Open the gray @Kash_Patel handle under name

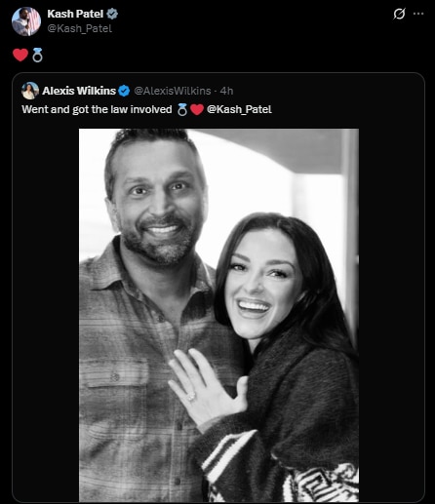[80, 28]
